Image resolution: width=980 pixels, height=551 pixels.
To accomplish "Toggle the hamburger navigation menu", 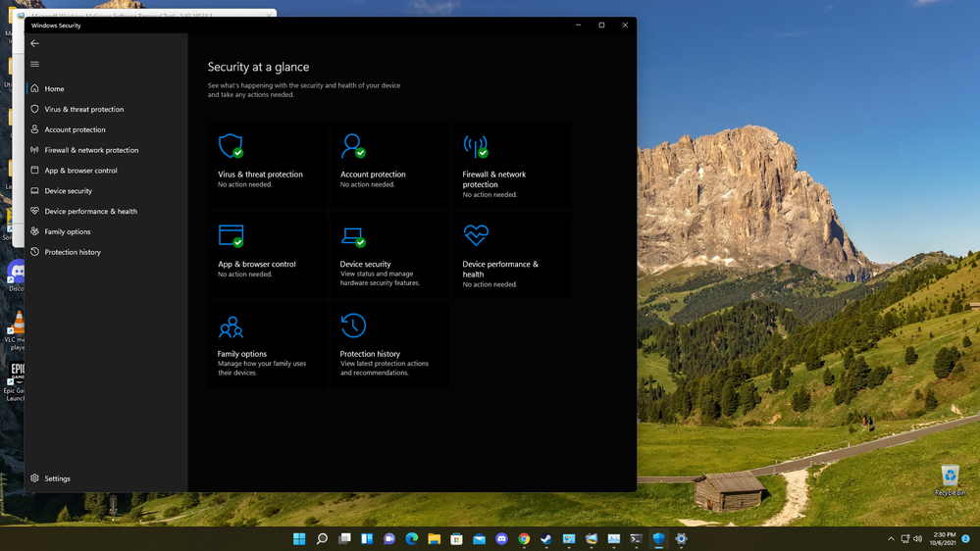I will coord(35,64).
